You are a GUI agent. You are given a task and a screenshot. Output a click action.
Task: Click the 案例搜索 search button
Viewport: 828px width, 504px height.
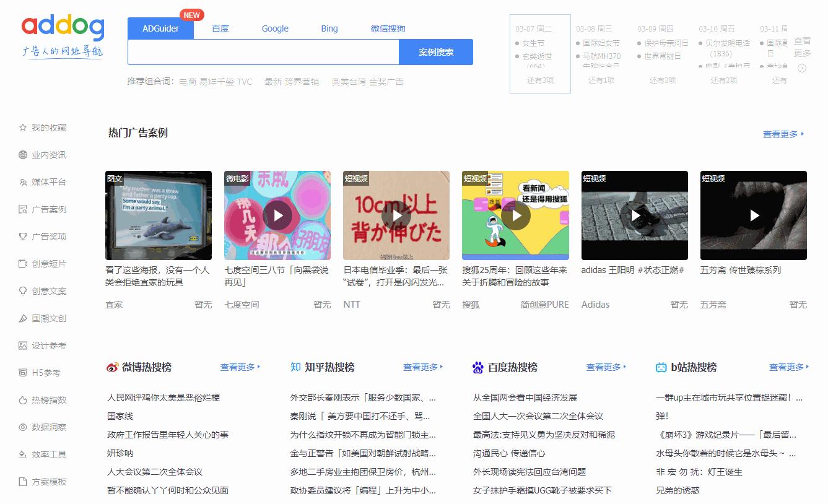(435, 52)
